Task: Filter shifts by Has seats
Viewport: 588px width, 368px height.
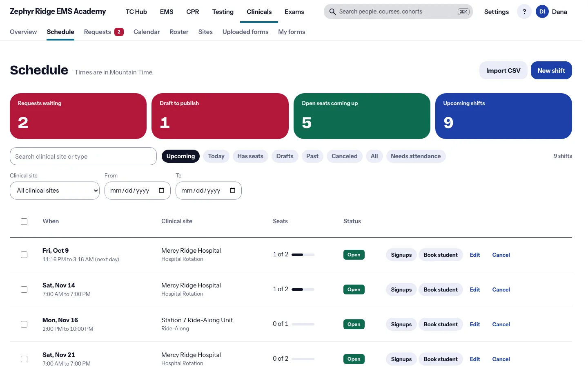Action: click(250, 156)
